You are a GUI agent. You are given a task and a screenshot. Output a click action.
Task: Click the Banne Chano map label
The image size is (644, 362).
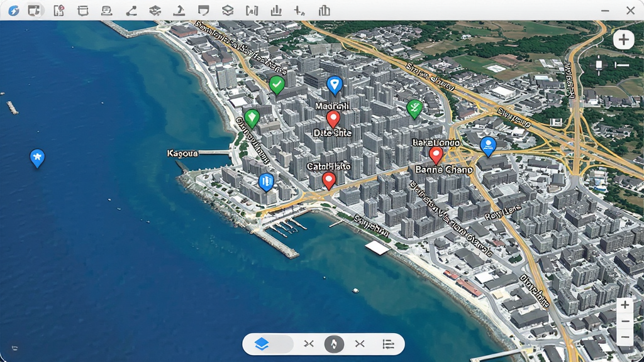click(x=443, y=170)
